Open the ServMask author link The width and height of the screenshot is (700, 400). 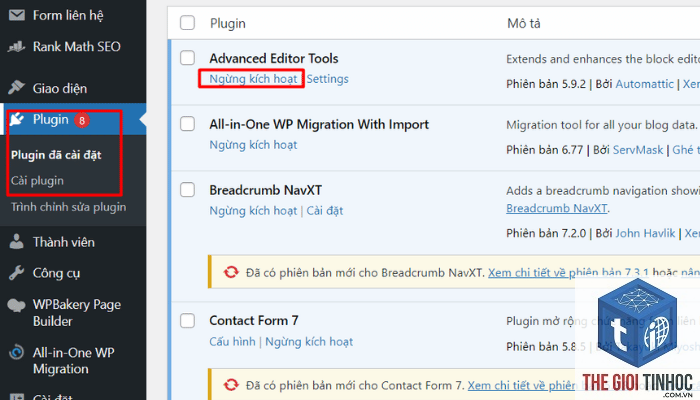pos(638,150)
